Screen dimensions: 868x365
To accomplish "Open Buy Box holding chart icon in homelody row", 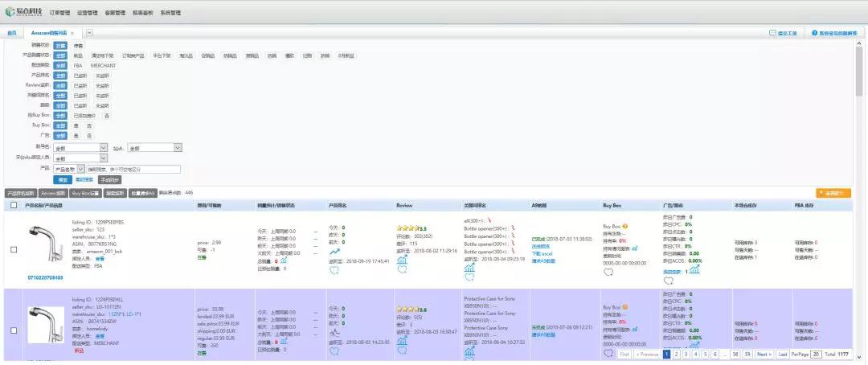I will point(634,329).
